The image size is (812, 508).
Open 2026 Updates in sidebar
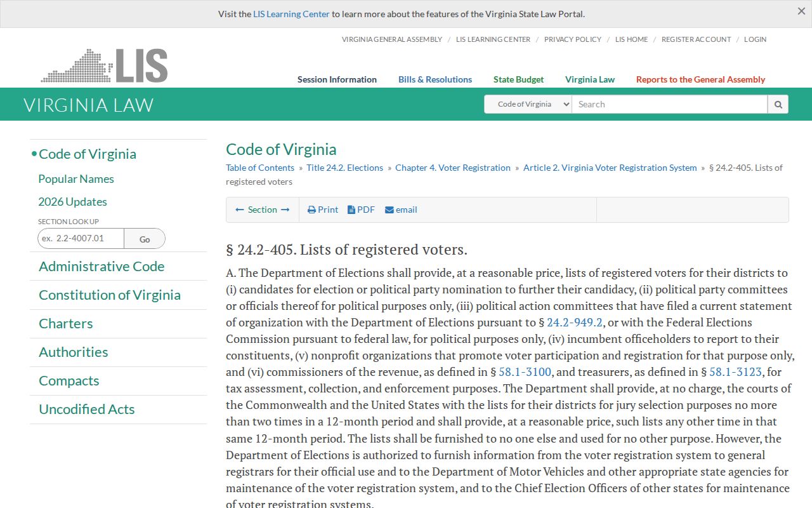pos(72,202)
